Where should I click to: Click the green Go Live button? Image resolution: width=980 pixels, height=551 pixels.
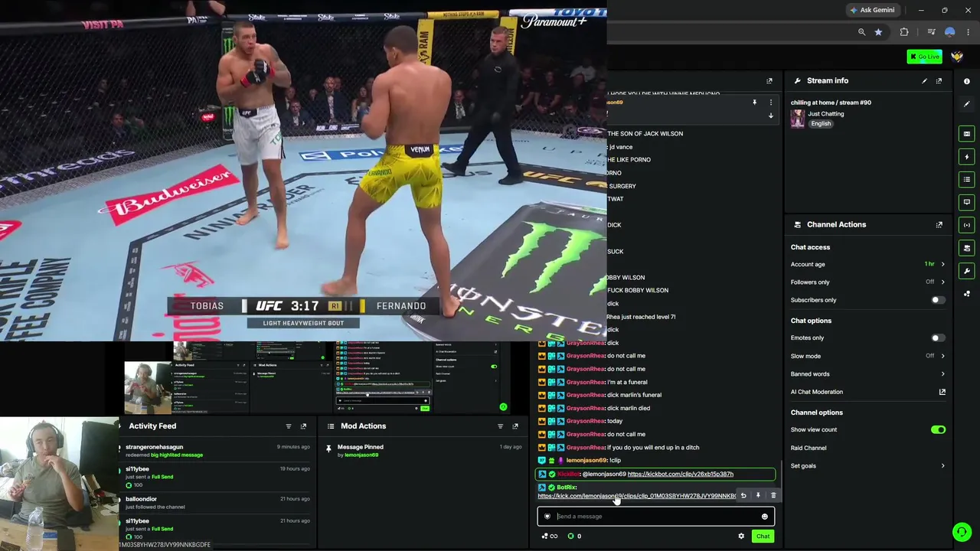click(x=924, y=57)
